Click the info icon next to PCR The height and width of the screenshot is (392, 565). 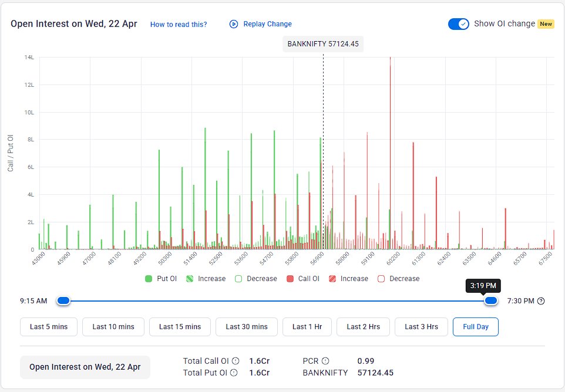point(327,361)
